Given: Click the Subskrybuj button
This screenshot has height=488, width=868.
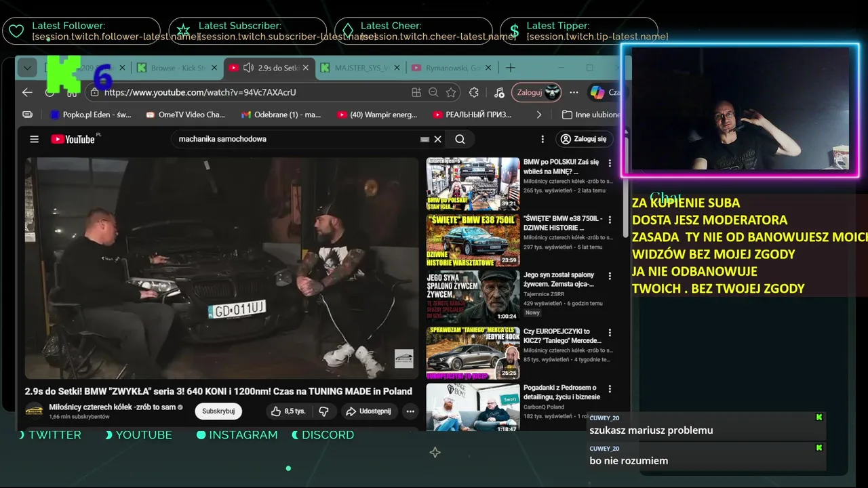Looking at the screenshot, I should pyautogui.click(x=218, y=411).
